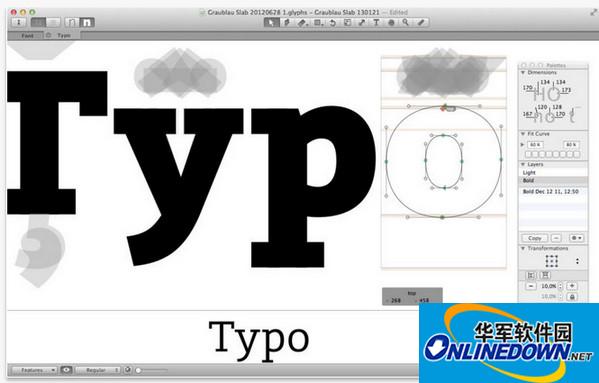The height and width of the screenshot is (383, 599).
Task: Click the glyph info box showing 268
Action: pos(412,297)
